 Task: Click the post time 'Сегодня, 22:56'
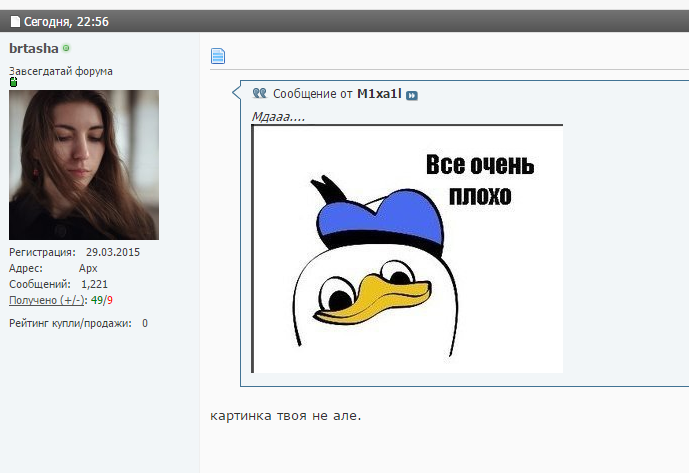click(x=66, y=22)
